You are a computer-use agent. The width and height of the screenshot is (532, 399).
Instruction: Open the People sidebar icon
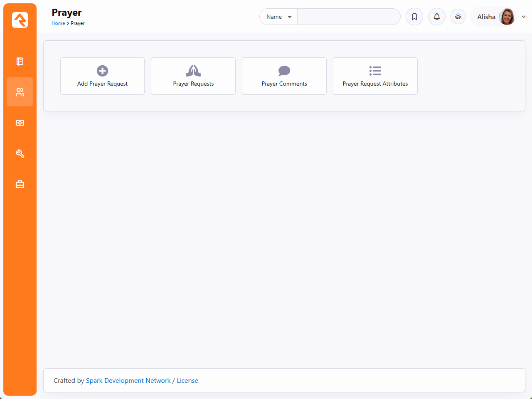[x=20, y=92]
